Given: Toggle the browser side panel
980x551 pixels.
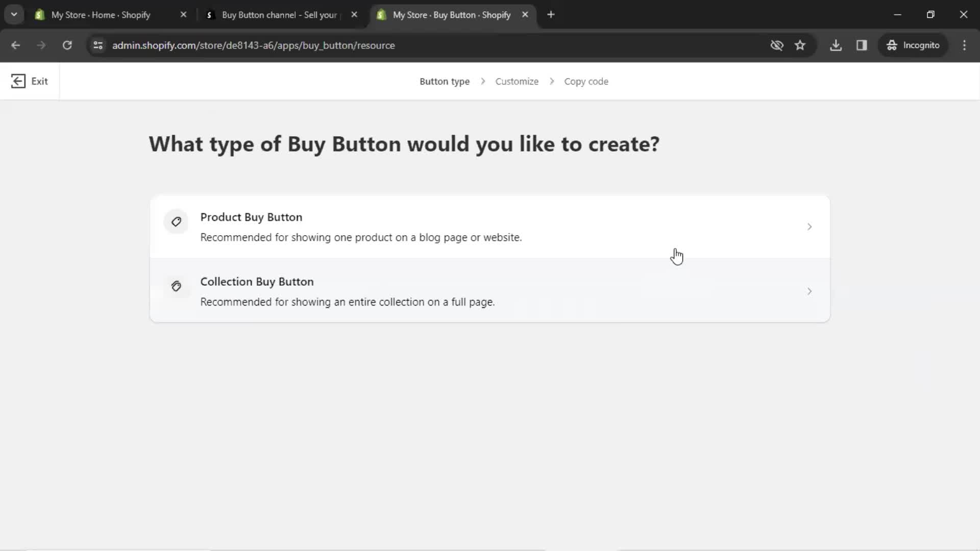Looking at the screenshot, I should [x=862, y=45].
